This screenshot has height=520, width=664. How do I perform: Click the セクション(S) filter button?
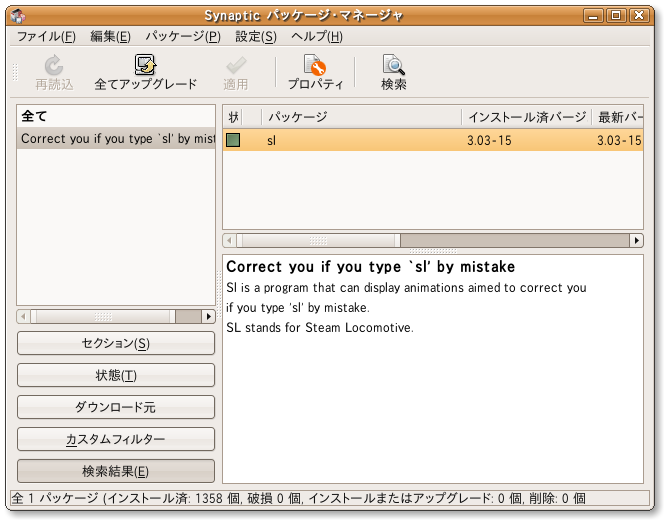[116, 343]
